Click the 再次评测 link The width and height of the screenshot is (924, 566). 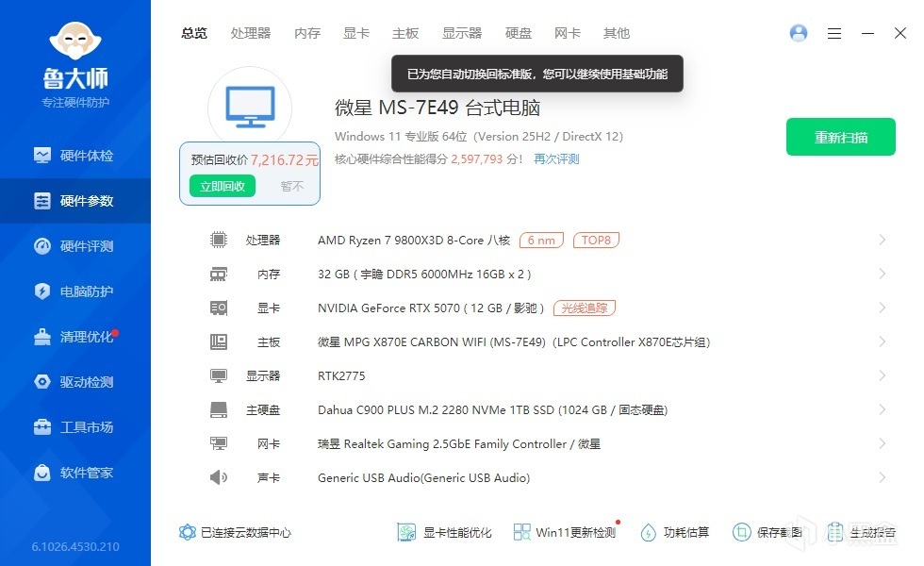(556, 159)
